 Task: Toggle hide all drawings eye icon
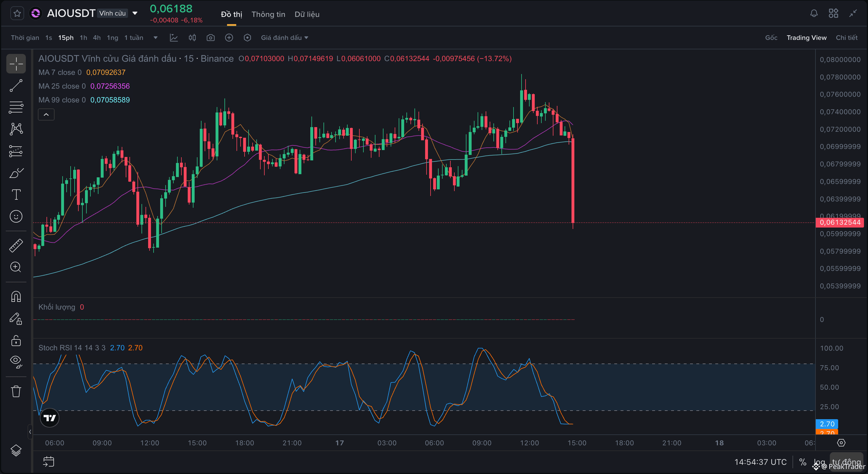[x=16, y=362]
